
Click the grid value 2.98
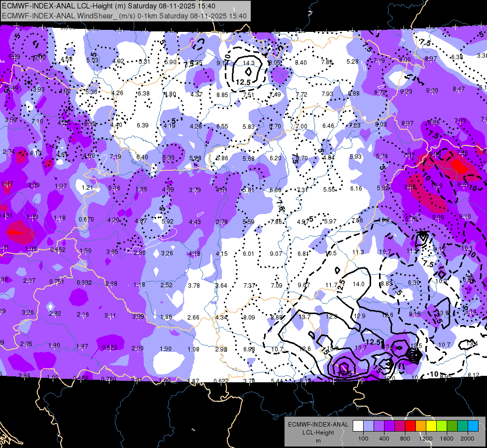coord(221,349)
